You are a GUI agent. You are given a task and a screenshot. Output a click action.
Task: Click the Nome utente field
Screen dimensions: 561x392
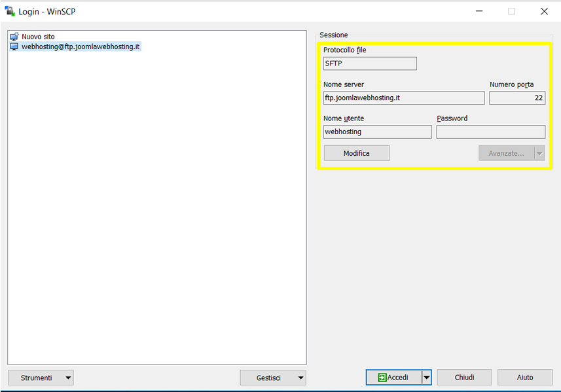377,132
